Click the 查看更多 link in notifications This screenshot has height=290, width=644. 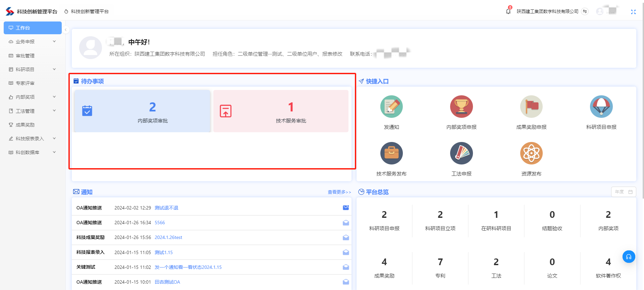click(339, 192)
